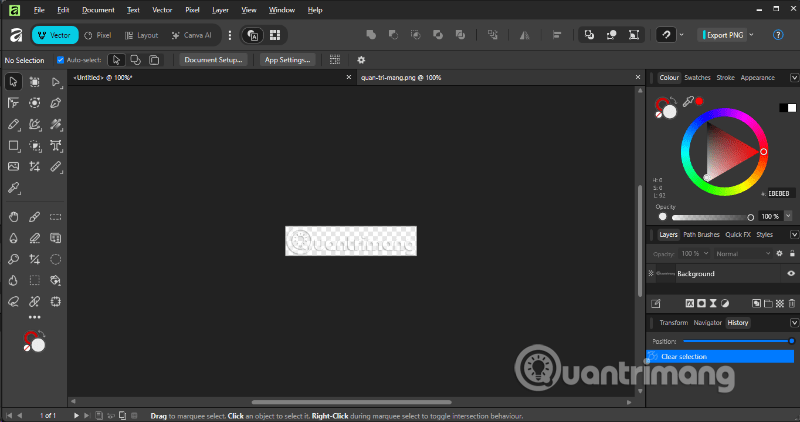
Task: Open more tools ellipsis in toolbox
Action: click(x=35, y=317)
